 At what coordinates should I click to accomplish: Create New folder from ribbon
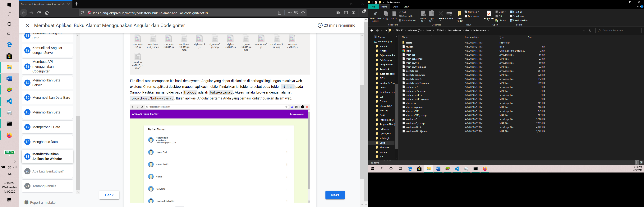click(x=459, y=16)
